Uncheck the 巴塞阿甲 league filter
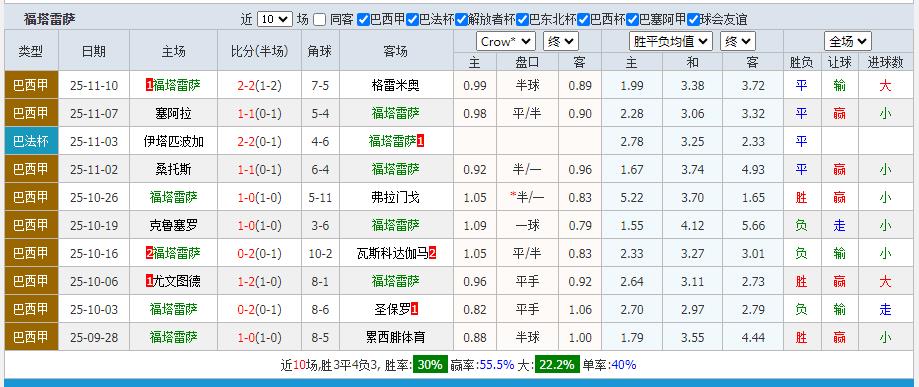Viewport: 919px width, 387px height. point(632,19)
